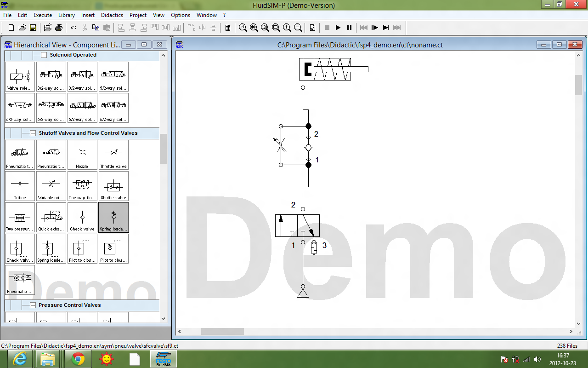Select the Nozzle component
588x368 pixels.
pos(82,155)
